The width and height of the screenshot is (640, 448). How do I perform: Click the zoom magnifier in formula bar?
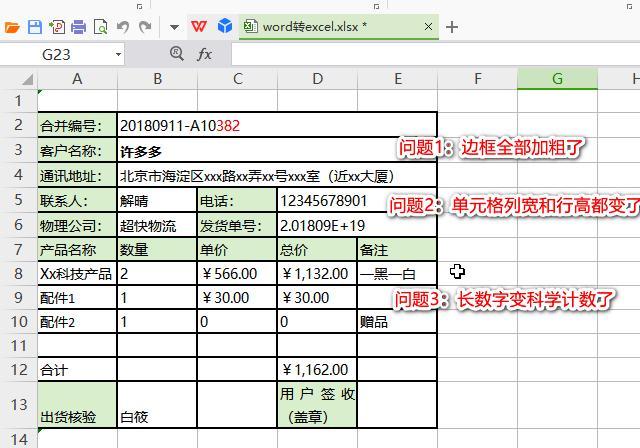tap(177, 54)
